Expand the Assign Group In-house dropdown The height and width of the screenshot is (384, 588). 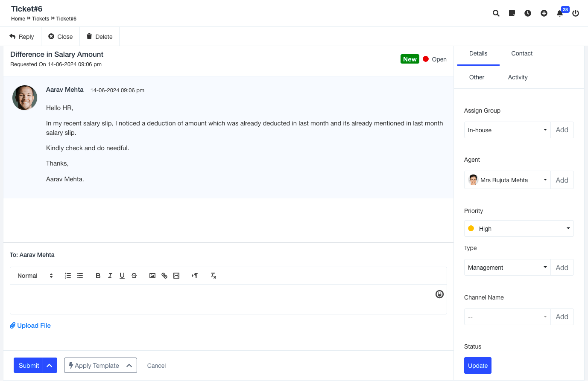[x=507, y=130]
